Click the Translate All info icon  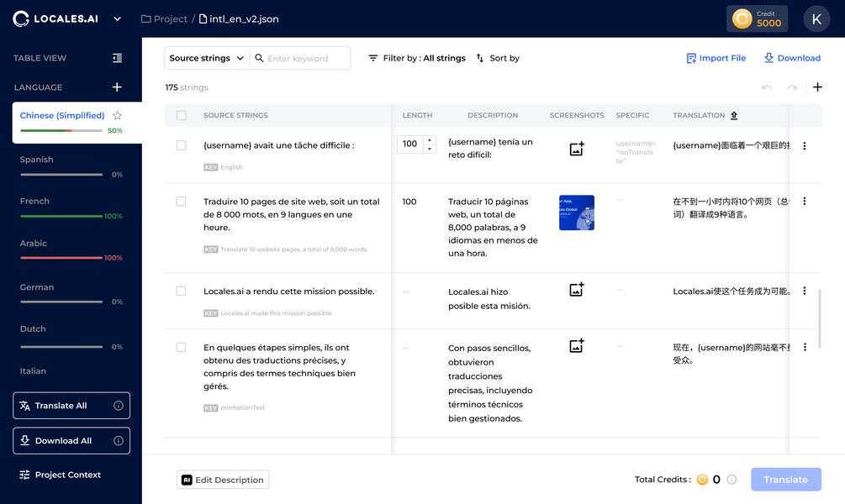(119, 406)
